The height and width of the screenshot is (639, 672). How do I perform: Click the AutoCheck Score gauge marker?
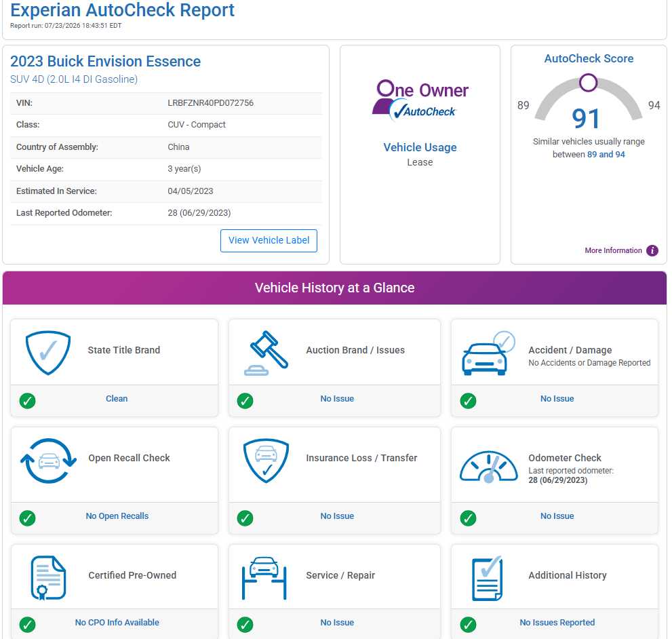point(589,82)
